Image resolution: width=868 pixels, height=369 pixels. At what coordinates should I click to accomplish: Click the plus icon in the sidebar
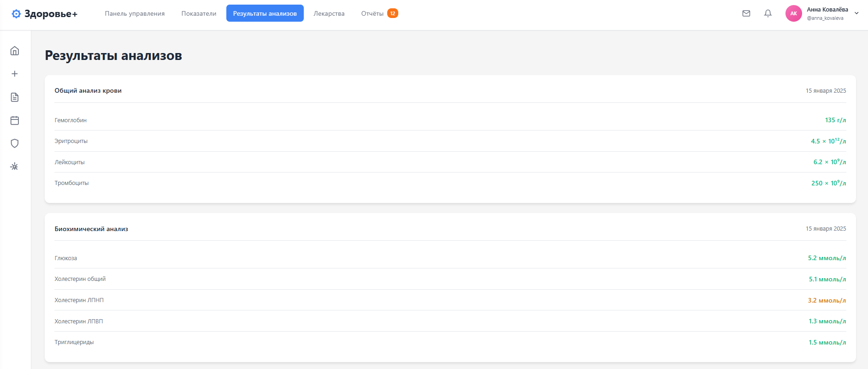15,74
